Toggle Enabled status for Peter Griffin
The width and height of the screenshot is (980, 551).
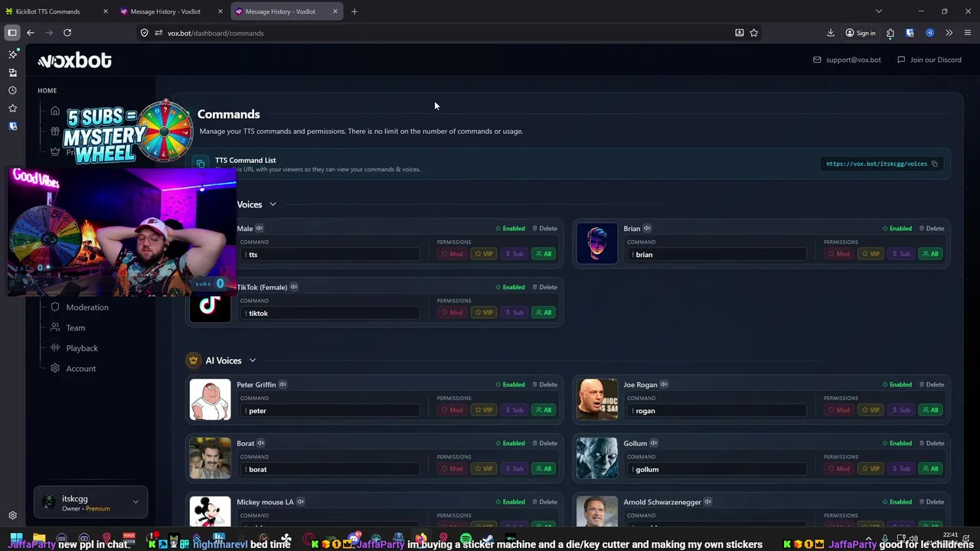pos(511,384)
